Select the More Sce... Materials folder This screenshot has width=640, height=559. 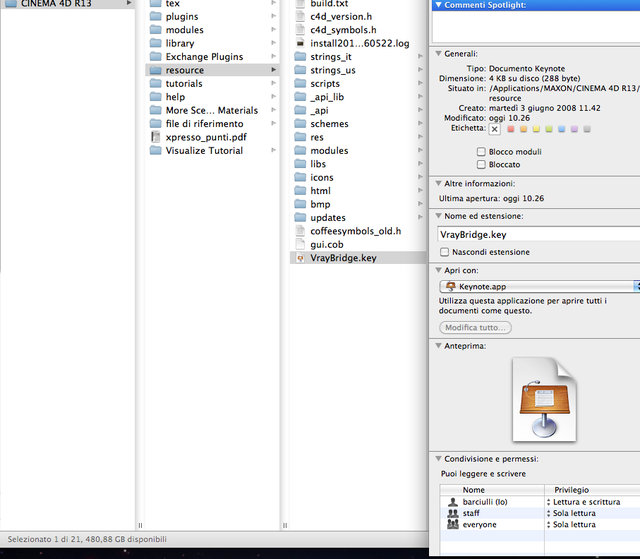[212, 110]
